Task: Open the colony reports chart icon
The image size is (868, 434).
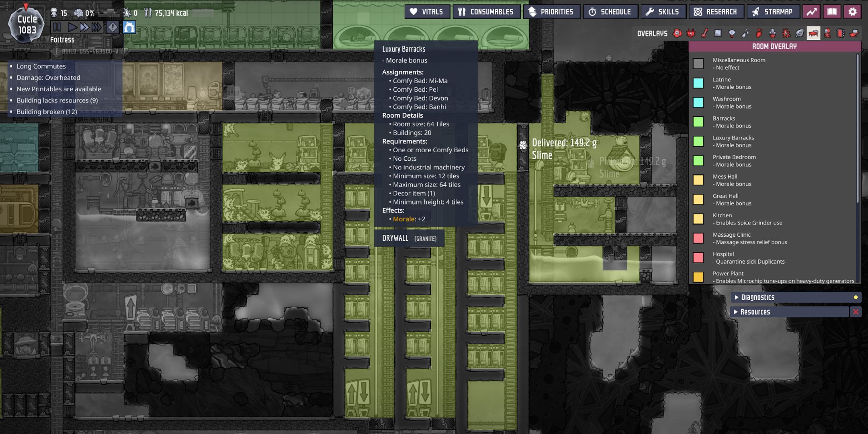Action: click(x=812, y=12)
